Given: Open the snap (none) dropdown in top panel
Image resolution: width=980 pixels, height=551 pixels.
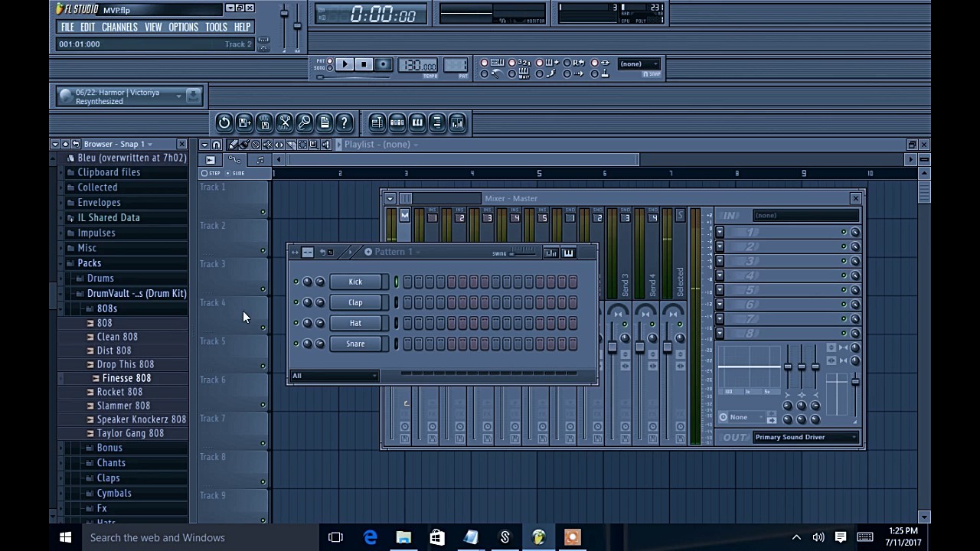Looking at the screenshot, I should tap(640, 64).
